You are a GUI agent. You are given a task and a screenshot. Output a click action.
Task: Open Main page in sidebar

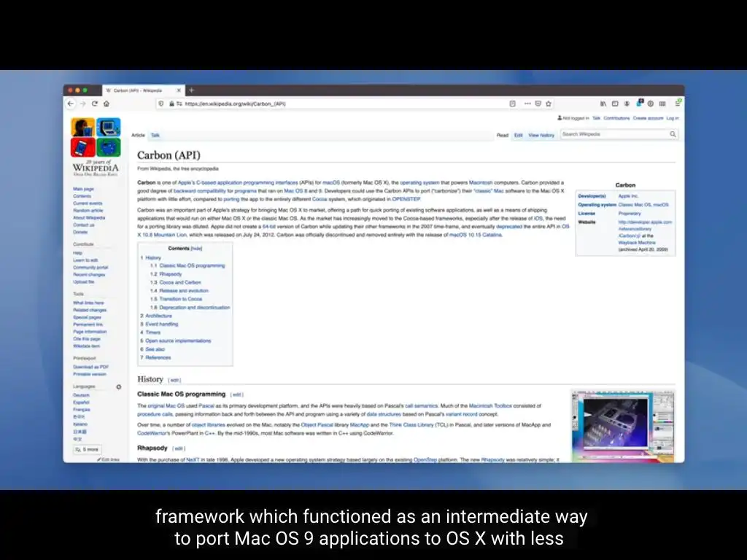point(83,189)
